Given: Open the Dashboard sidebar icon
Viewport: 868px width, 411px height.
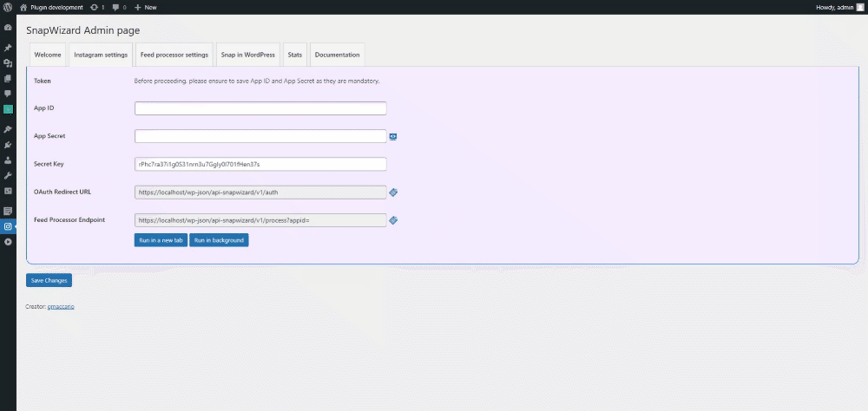Looking at the screenshot, I should [8, 27].
